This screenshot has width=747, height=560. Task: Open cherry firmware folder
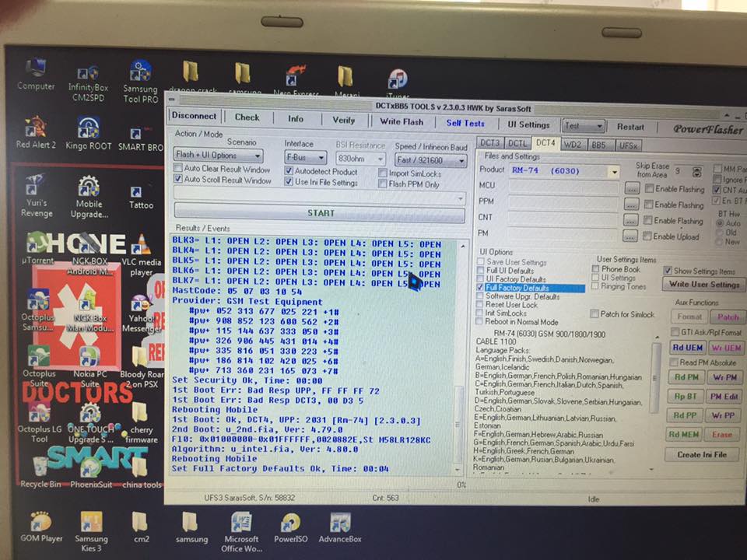(x=141, y=422)
